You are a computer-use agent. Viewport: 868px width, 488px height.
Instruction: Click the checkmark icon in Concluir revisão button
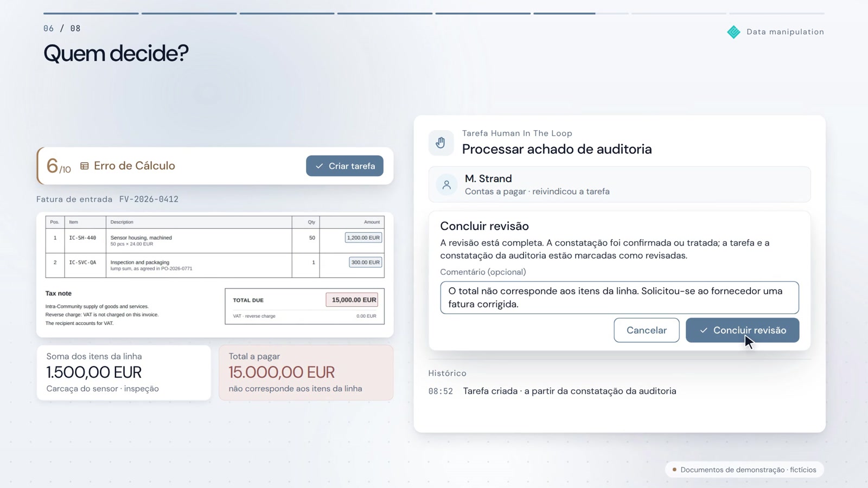click(704, 330)
